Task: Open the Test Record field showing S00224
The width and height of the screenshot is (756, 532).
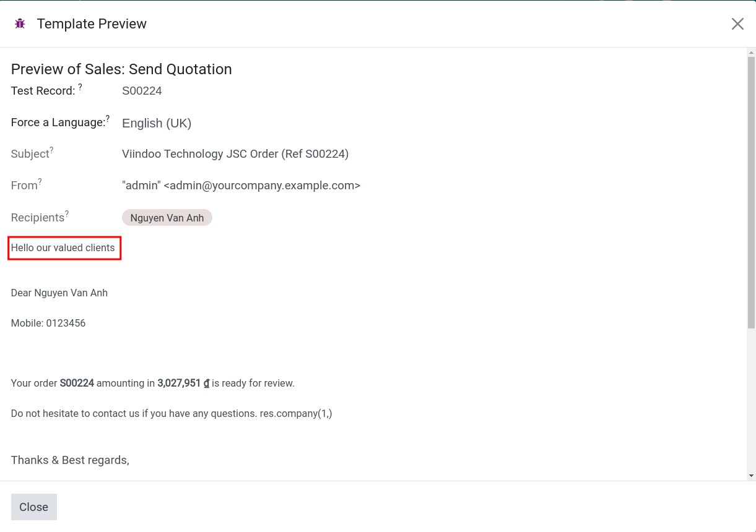Action: 142,91
